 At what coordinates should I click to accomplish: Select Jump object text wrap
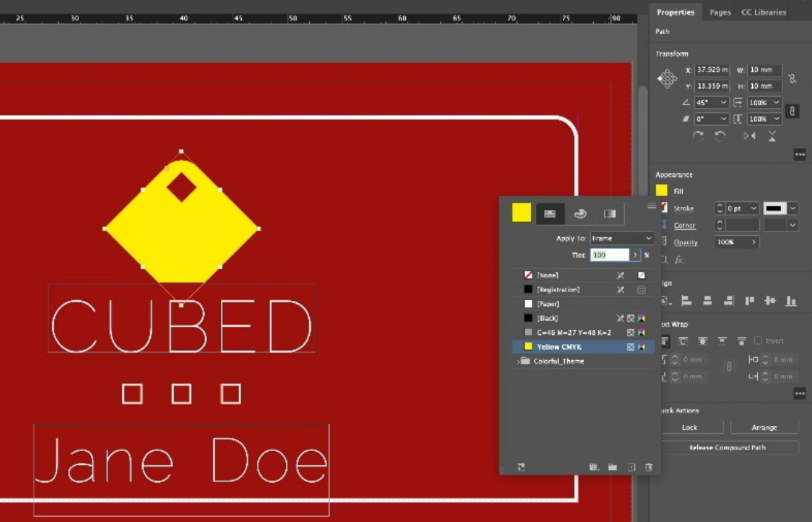[x=722, y=341]
